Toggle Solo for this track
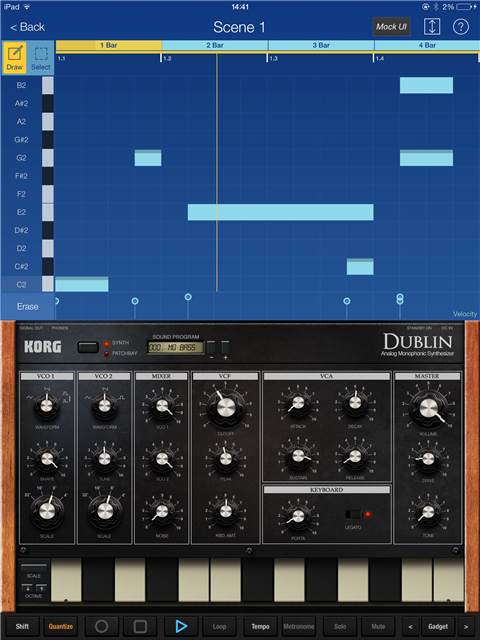480x640 pixels. coord(340,627)
